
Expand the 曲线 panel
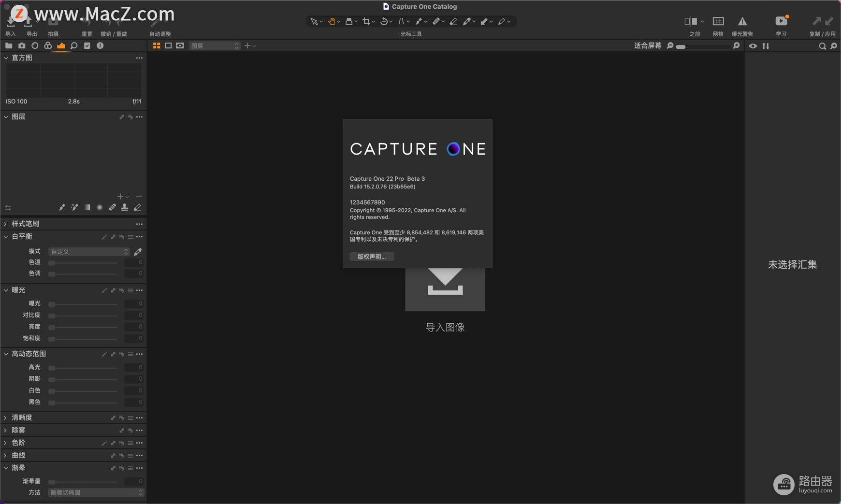6,455
